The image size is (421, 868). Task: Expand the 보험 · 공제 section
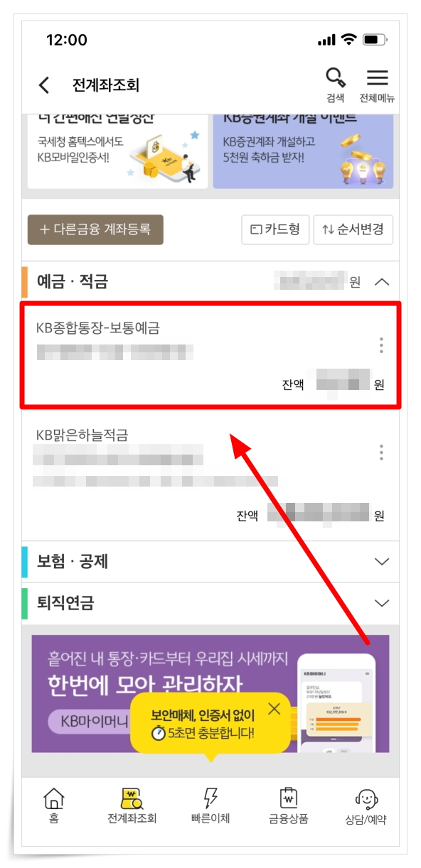click(382, 562)
